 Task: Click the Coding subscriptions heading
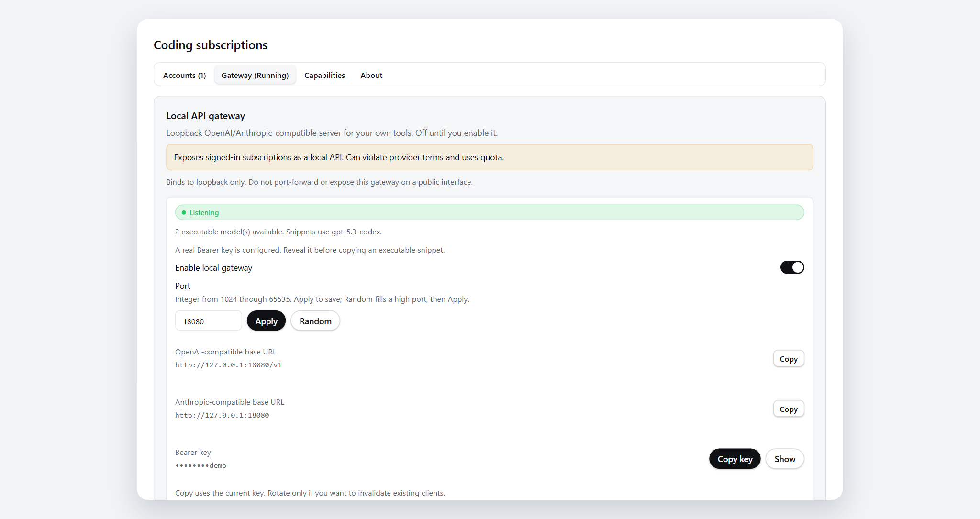tap(211, 45)
